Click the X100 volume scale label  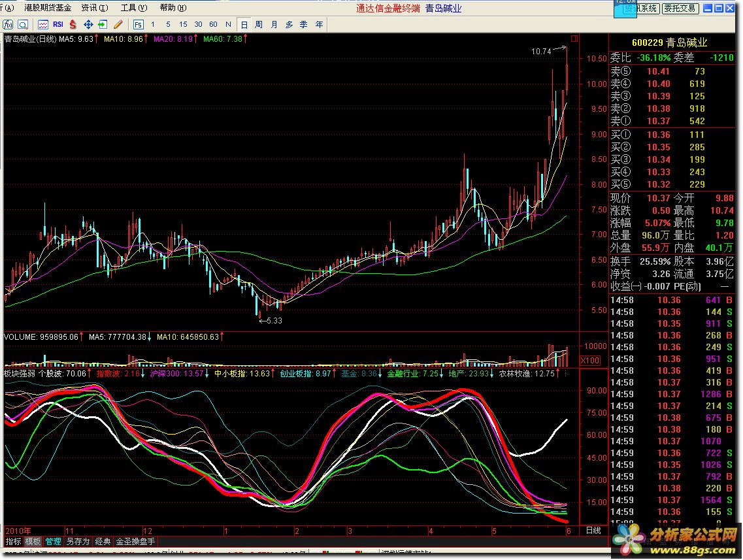click(x=590, y=361)
